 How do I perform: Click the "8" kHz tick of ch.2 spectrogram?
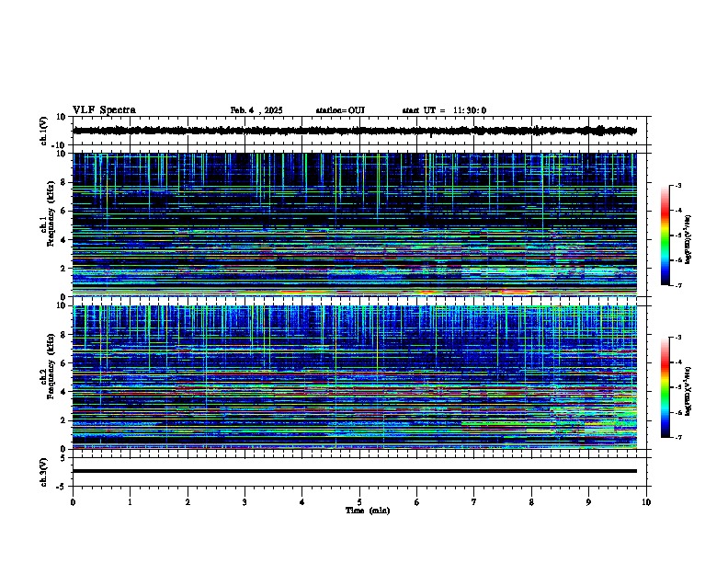click(x=63, y=335)
